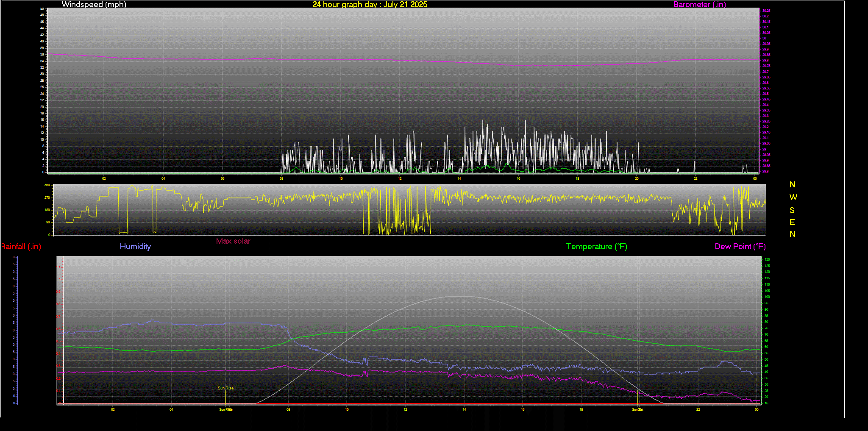Click hour '12' on the temperature chart axis
This screenshot has height=431, width=868.
tap(406, 409)
